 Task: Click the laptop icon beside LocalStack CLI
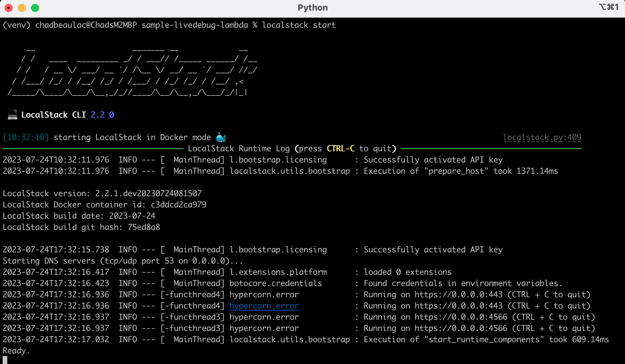13,115
